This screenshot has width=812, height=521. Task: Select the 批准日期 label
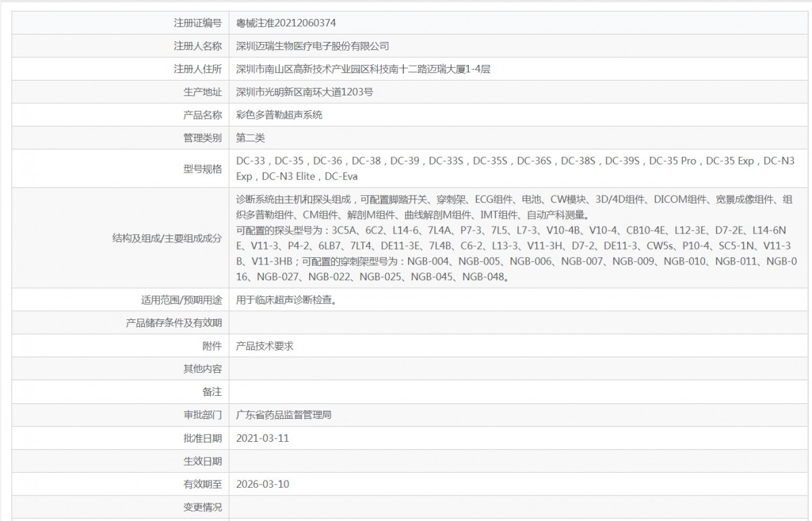pyautogui.click(x=202, y=438)
